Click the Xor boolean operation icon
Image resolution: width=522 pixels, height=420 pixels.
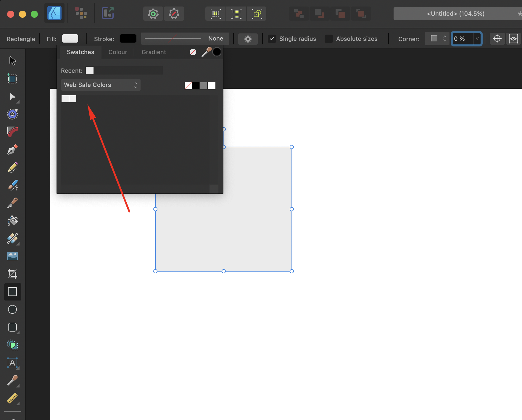tap(361, 14)
